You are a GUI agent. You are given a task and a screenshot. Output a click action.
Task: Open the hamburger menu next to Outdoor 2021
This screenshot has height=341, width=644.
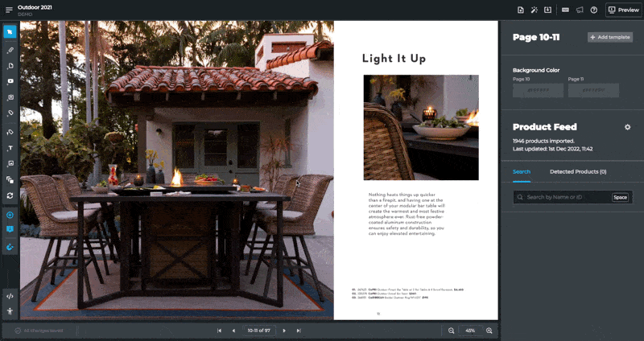[8, 10]
